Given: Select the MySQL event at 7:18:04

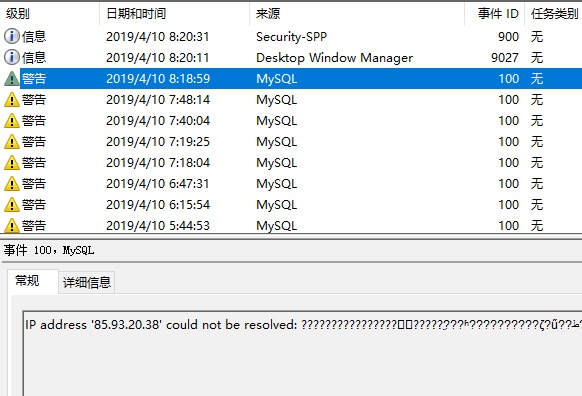Looking at the screenshot, I should click(x=291, y=163).
